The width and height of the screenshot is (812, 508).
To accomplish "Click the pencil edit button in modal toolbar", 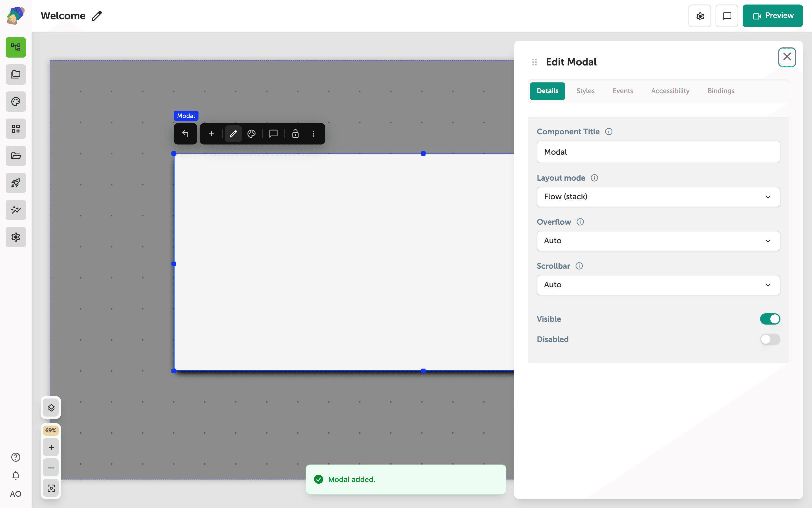I will [233, 134].
